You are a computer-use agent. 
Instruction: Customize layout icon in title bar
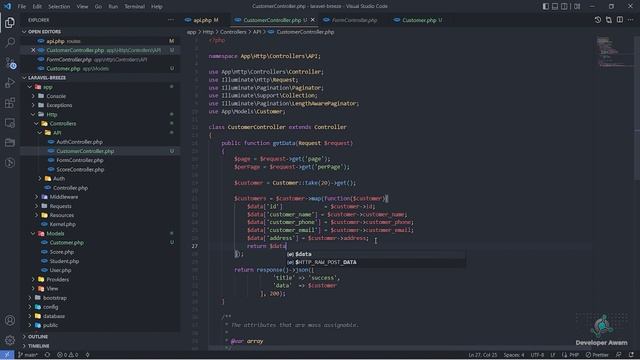pos(577,6)
